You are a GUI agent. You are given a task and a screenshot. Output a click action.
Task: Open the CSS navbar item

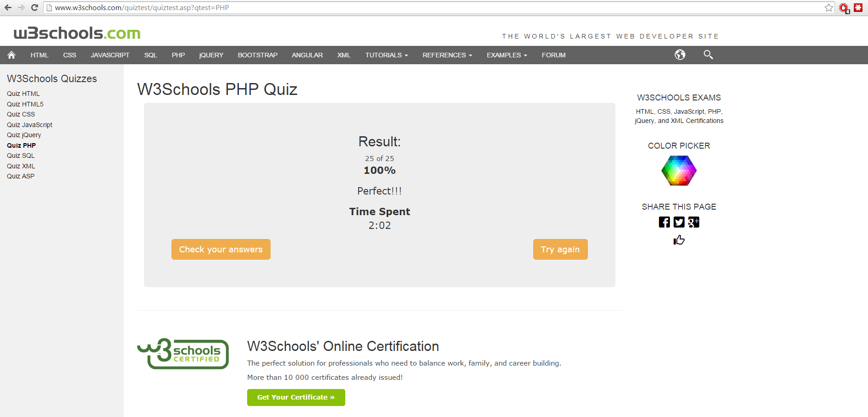tap(70, 55)
